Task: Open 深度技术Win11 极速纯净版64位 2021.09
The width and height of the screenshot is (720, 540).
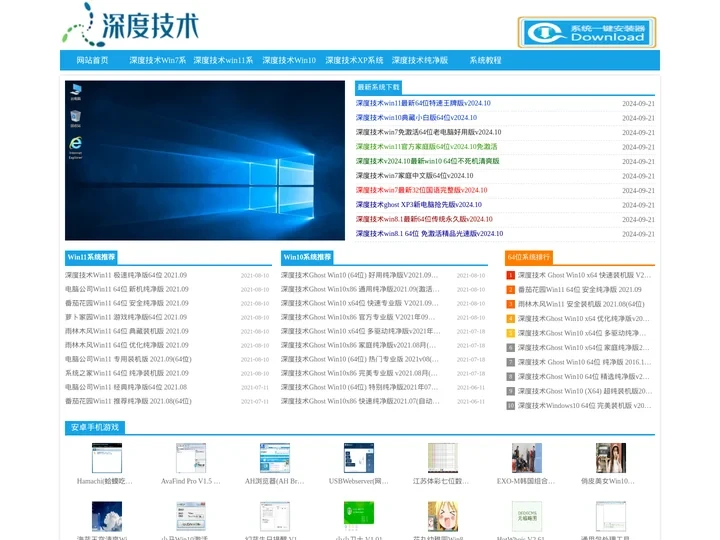Action: point(126,276)
